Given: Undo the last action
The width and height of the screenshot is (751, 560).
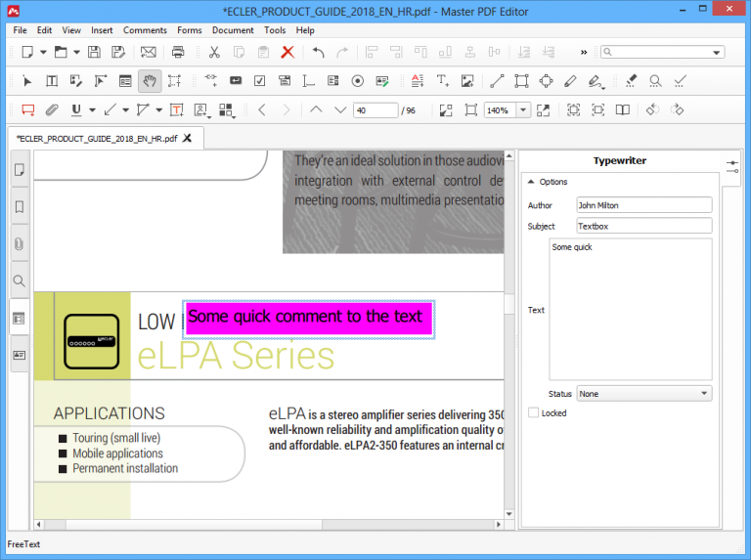Looking at the screenshot, I should [x=319, y=52].
